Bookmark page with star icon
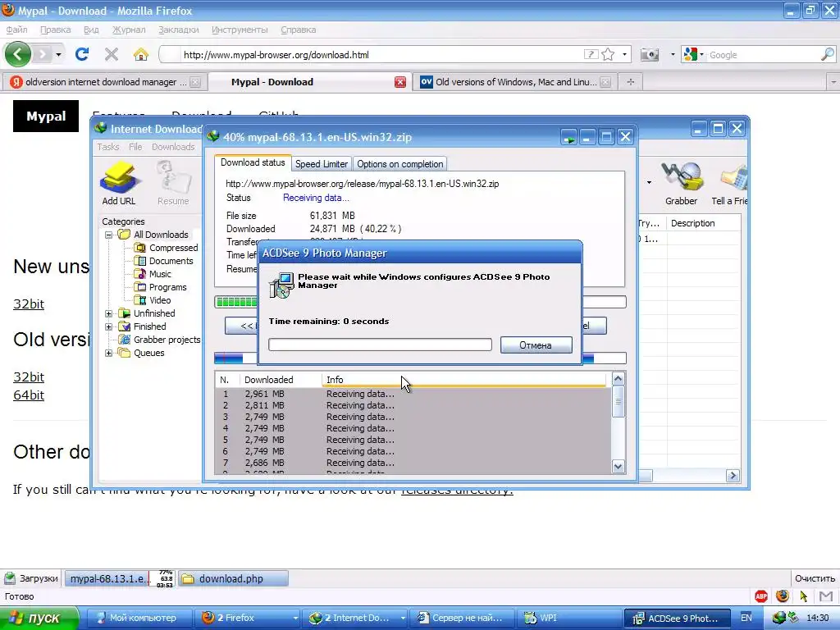Screen dimensions: 840x630 (608, 54)
